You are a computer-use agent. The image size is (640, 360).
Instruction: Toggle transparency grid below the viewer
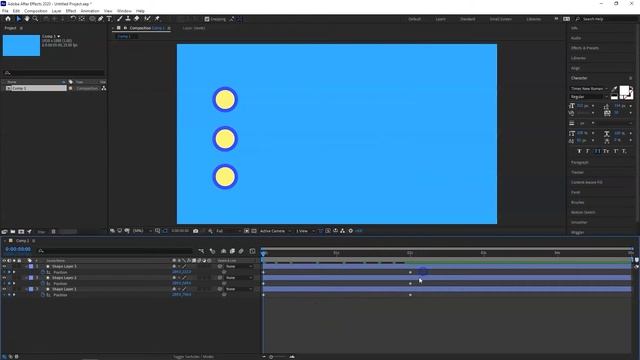254,231
